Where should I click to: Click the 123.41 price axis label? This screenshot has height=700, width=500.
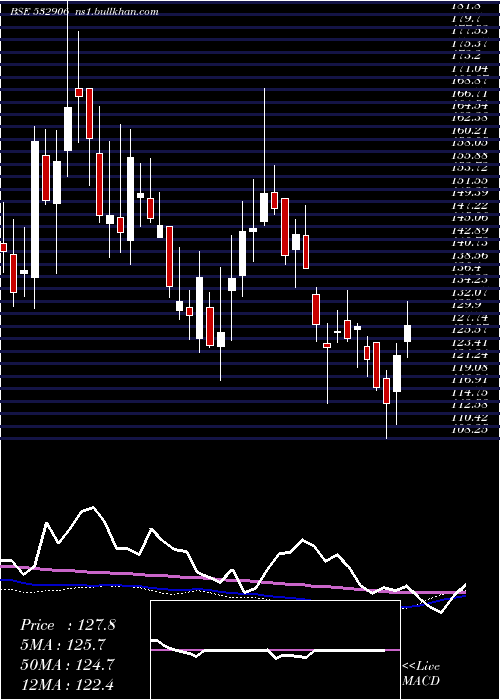click(x=470, y=342)
